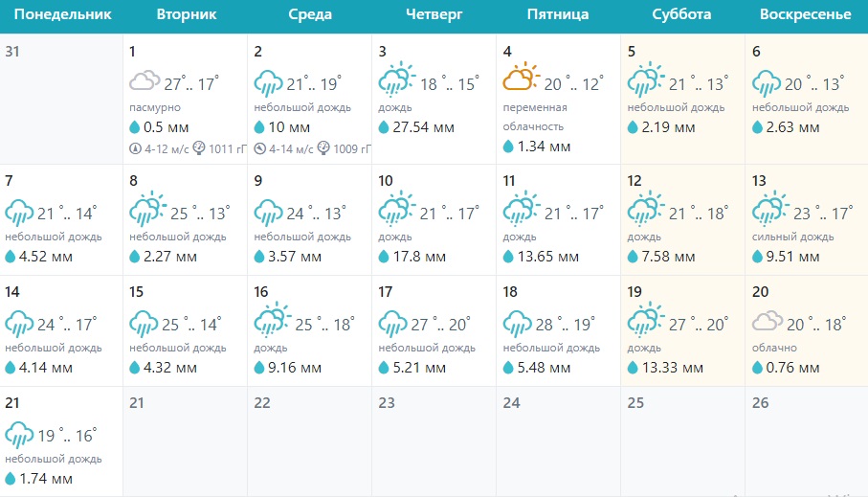Click the precipitation drop icon on day 10
Screen dimensions: 868x497
[385, 256]
